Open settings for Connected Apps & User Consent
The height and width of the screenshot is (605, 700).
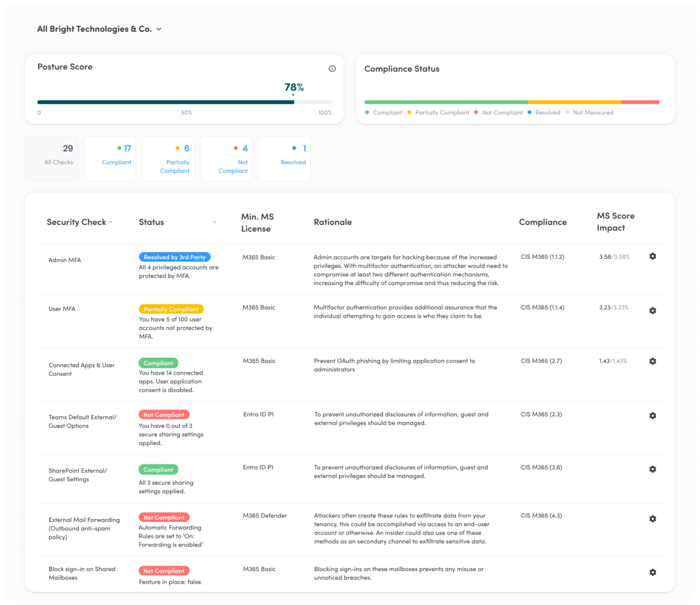tap(652, 361)
